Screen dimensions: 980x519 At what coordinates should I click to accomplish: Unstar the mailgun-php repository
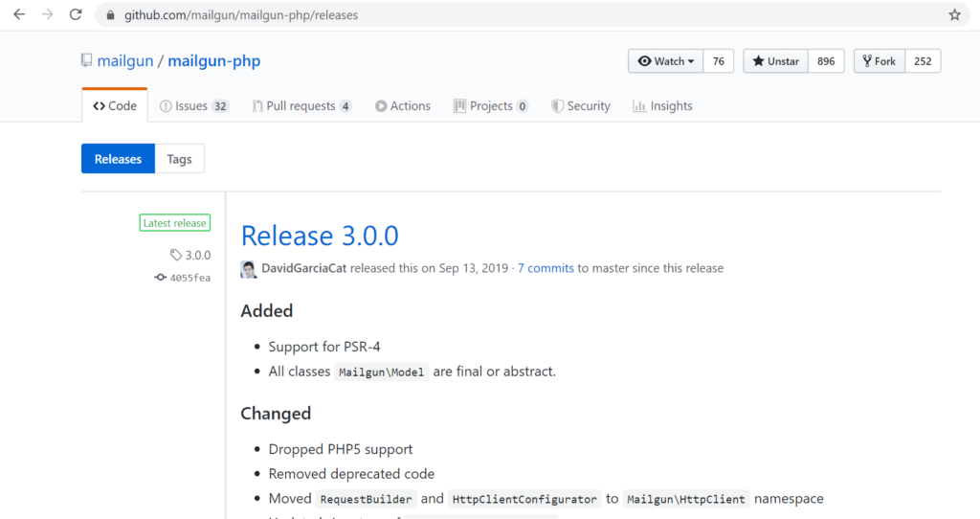click(775, 61)
